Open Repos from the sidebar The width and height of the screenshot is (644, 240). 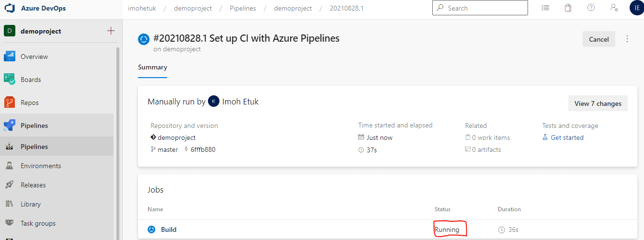click(29, 103)
